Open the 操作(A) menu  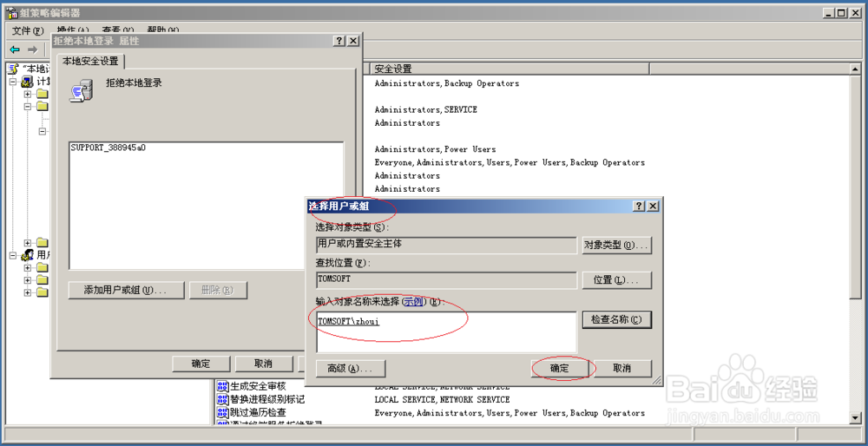click(x=73, y=30)
